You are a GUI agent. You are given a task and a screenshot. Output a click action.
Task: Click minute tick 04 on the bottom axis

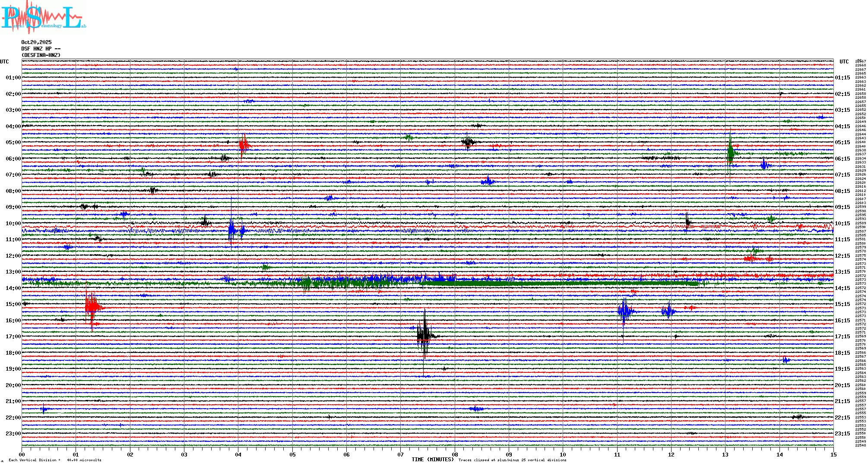pos(238,454)
